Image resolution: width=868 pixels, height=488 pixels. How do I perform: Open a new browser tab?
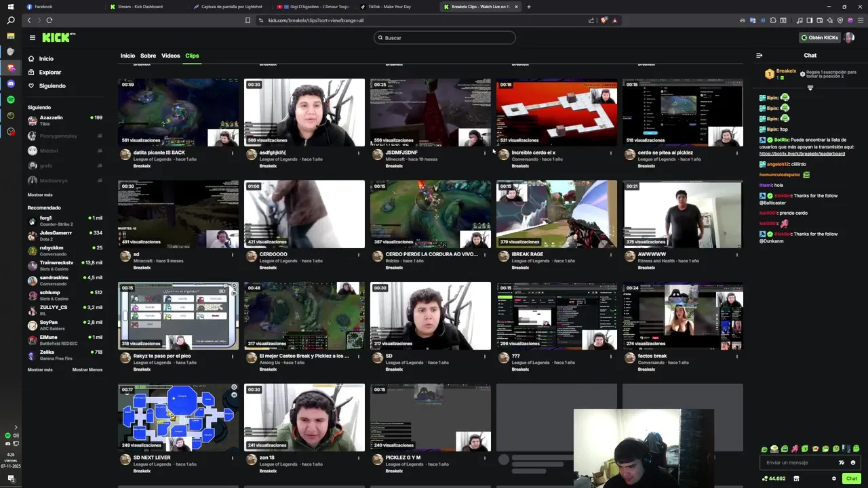coord(529,7)
